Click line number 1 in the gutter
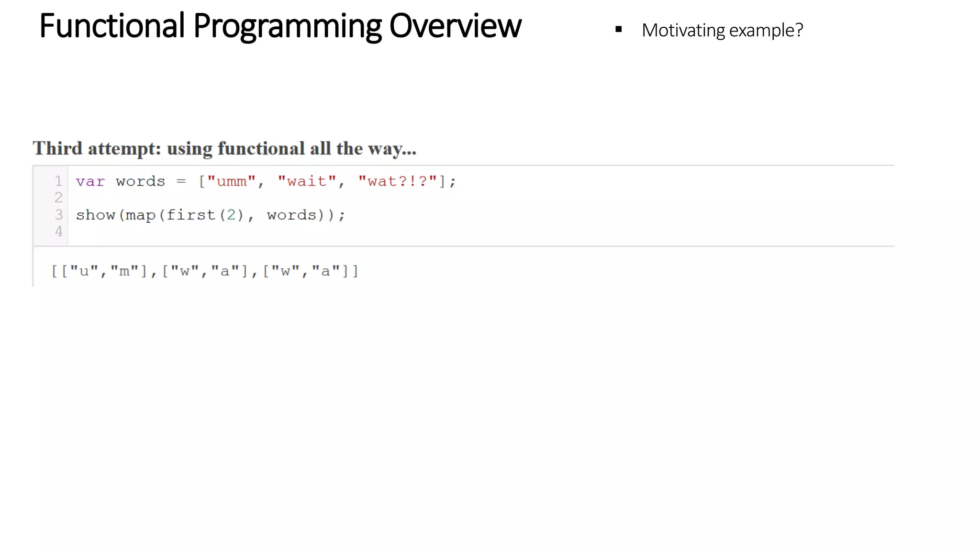This screenshot has width=980, height=551. [x=58, y=181]
